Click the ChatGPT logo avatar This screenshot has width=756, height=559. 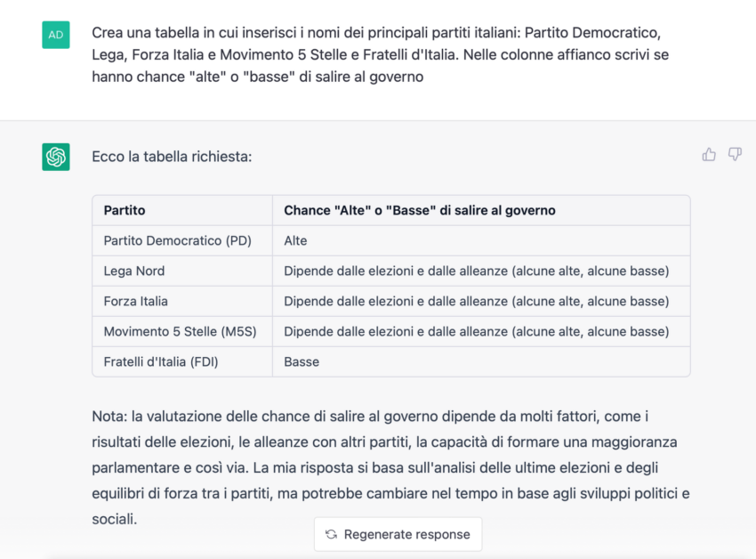coord(56,157)
